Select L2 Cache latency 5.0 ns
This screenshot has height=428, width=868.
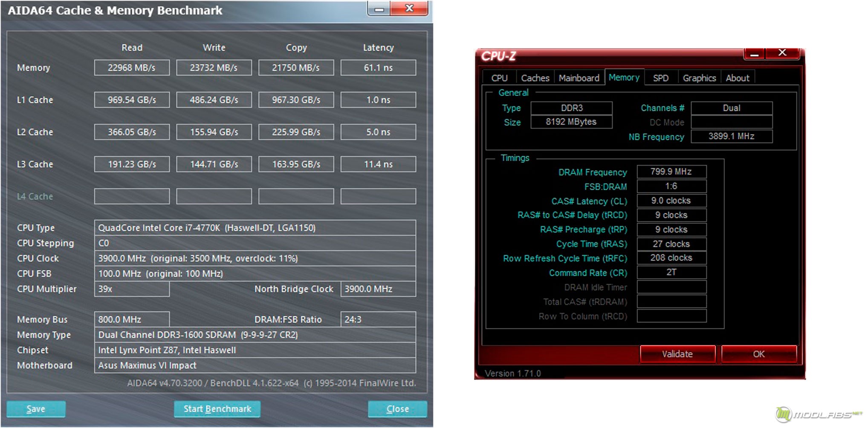click(378, 132)
